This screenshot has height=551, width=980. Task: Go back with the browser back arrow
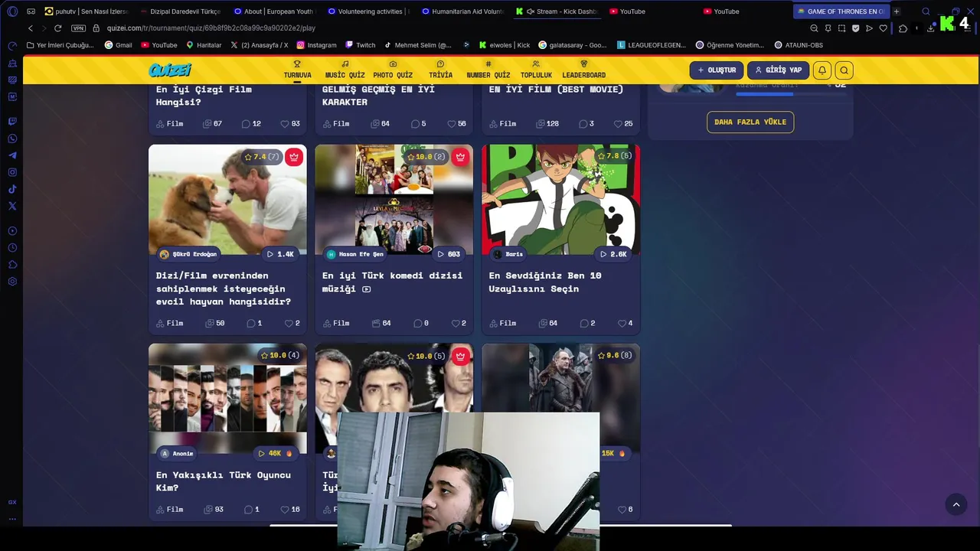(x=31, y=28)
